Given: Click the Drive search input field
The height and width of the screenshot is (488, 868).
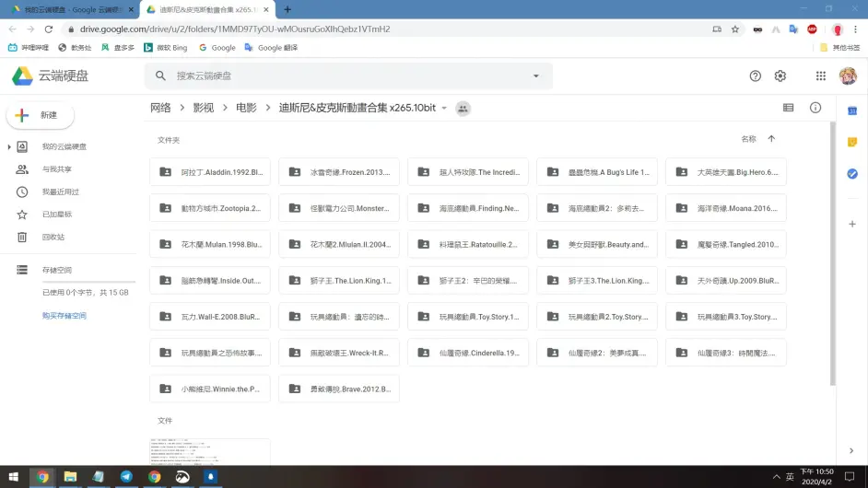Looking at the screenshot, I should [348, 76].
